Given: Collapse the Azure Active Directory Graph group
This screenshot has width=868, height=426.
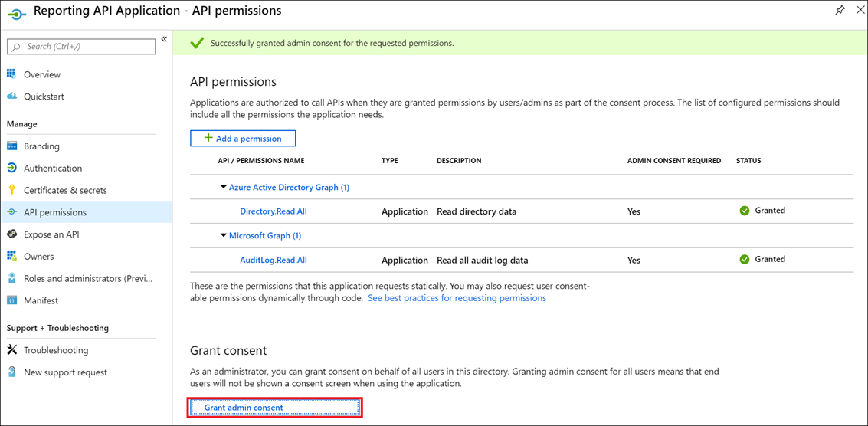Looking at the screenshot, I should pos(223,187).
